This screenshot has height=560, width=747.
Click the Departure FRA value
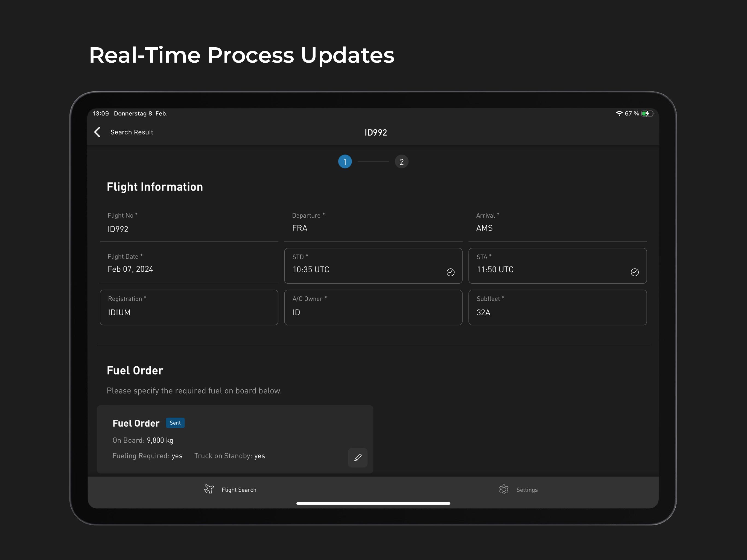[300, 228]
